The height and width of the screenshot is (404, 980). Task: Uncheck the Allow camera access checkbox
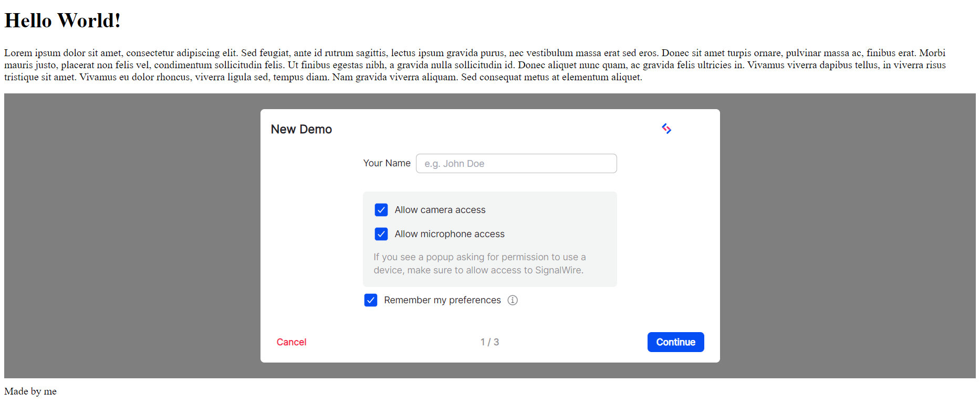click(381, 210)
